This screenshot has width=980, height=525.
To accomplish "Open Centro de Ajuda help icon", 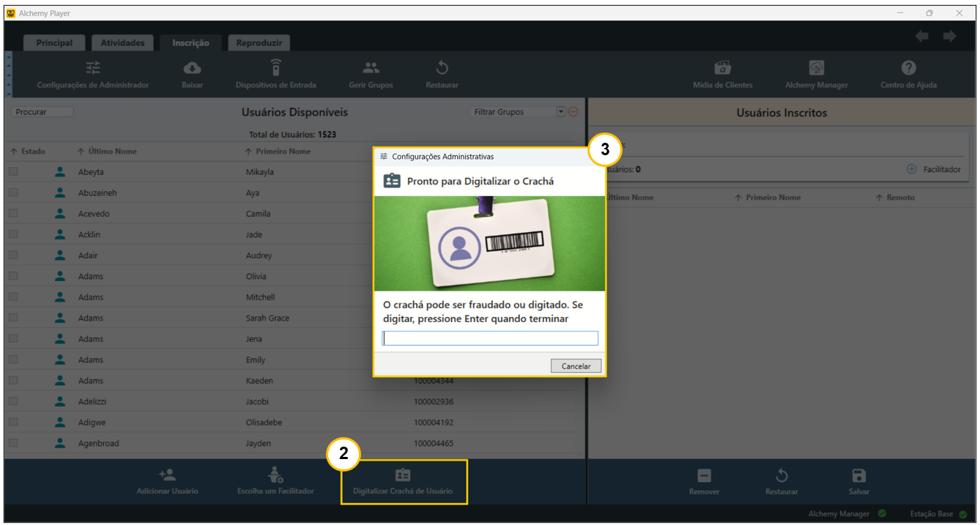I will point(908,68).
